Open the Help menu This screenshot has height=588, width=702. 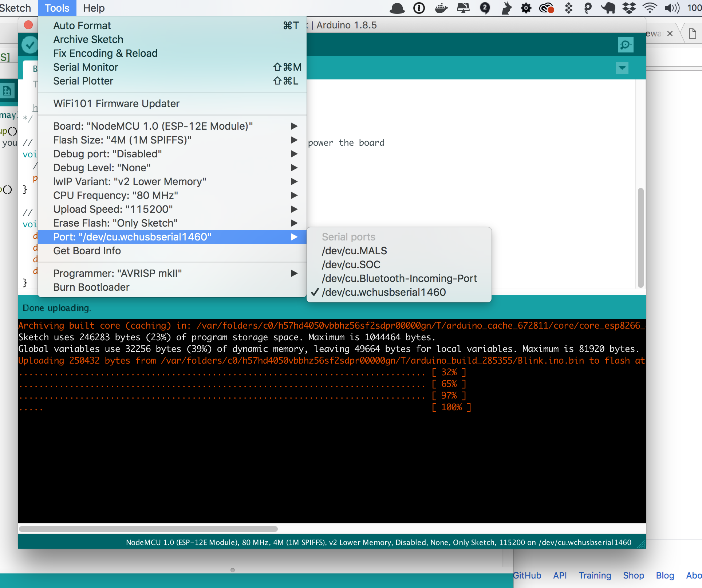94,8
